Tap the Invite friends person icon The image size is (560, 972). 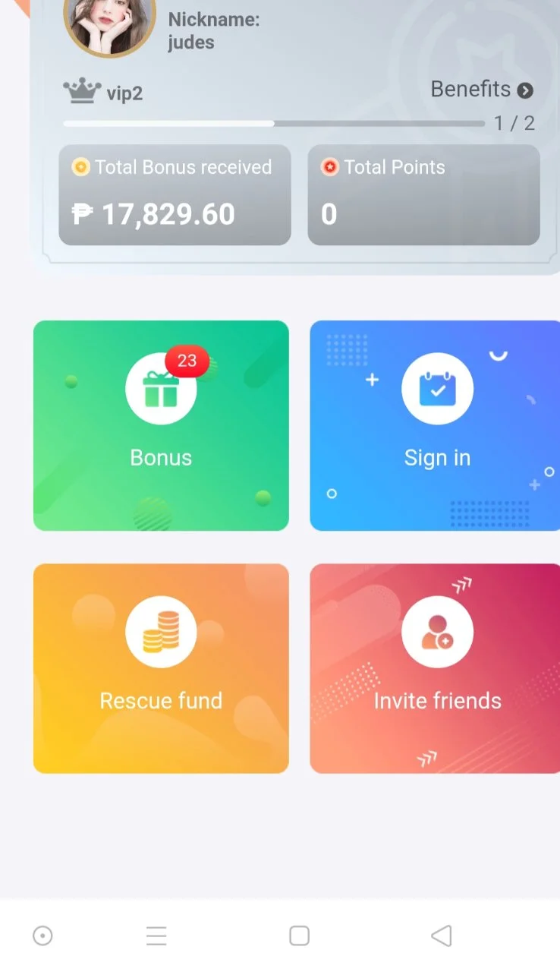tap(437, 632)
